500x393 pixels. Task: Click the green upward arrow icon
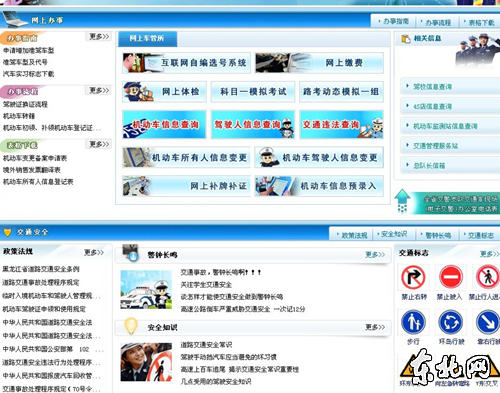coord(402,201)
